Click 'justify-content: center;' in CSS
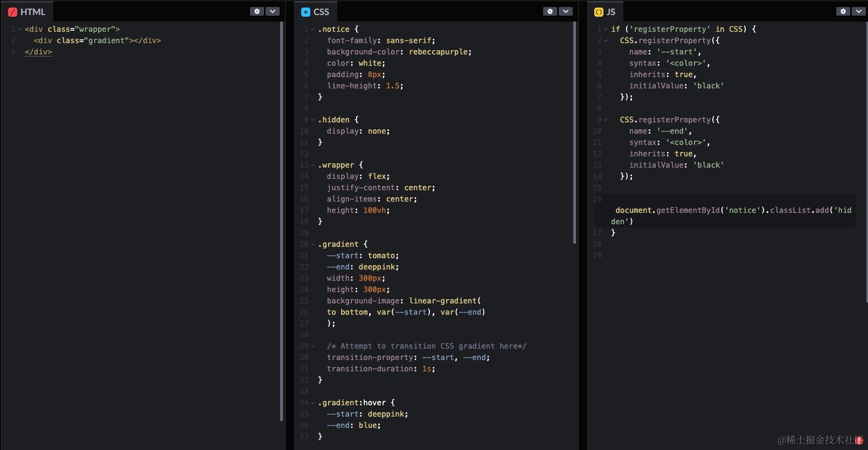Image resolution: width=868 pixels, height=450 pixels. tap(381, 188)
